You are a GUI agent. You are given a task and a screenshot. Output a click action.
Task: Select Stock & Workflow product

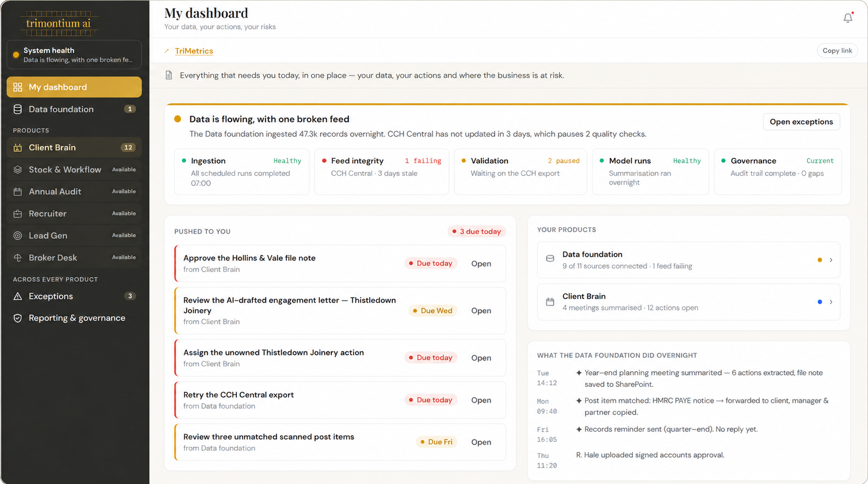click(74, 169)
